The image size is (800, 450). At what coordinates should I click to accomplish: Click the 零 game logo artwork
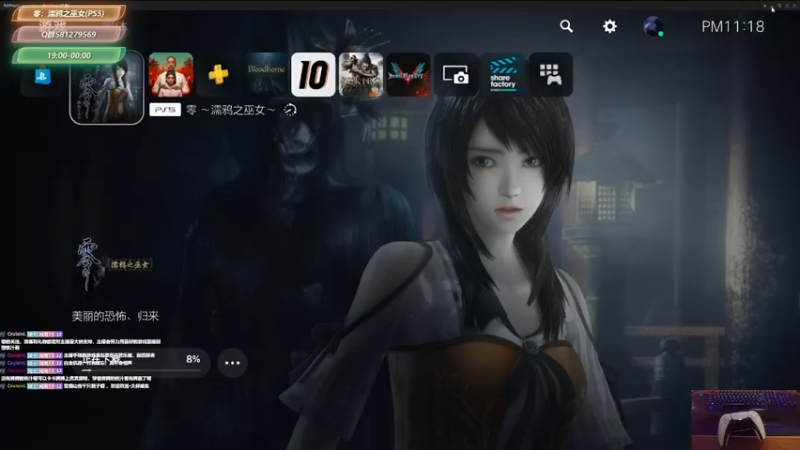pos(114,263)
